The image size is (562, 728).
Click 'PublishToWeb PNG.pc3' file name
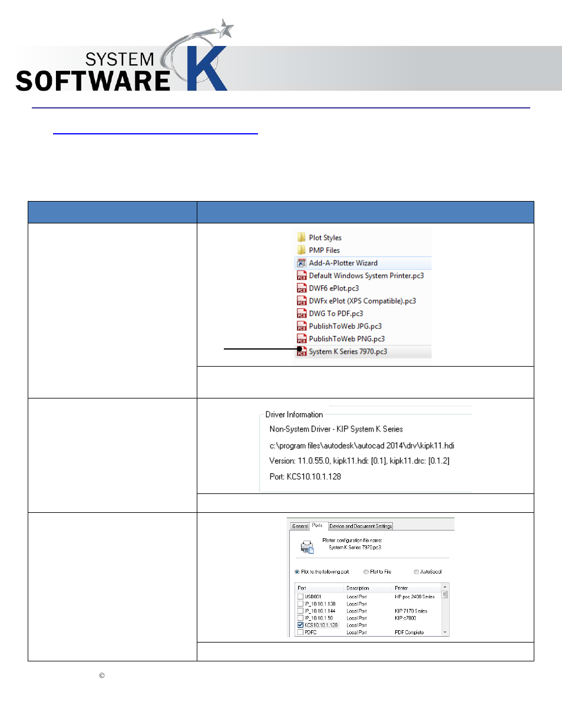347,339
